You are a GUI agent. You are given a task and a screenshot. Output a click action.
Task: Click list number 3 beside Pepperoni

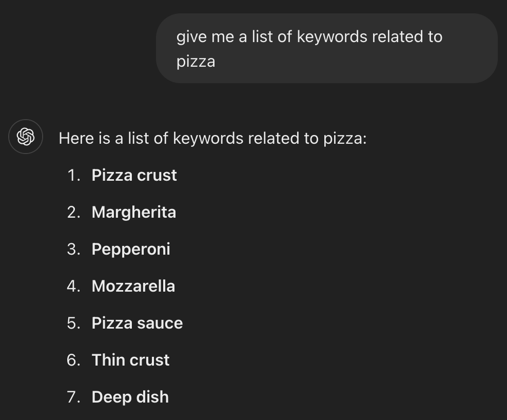click(x=73, y=249)
